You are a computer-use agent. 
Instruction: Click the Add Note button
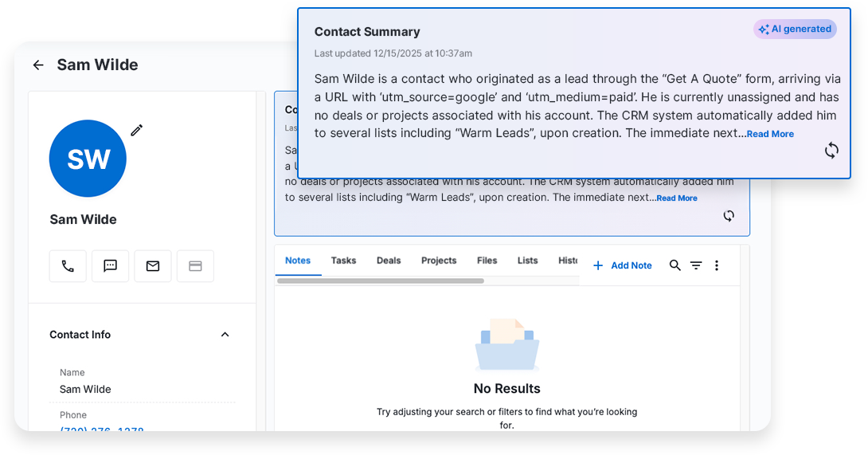[623, 265]
